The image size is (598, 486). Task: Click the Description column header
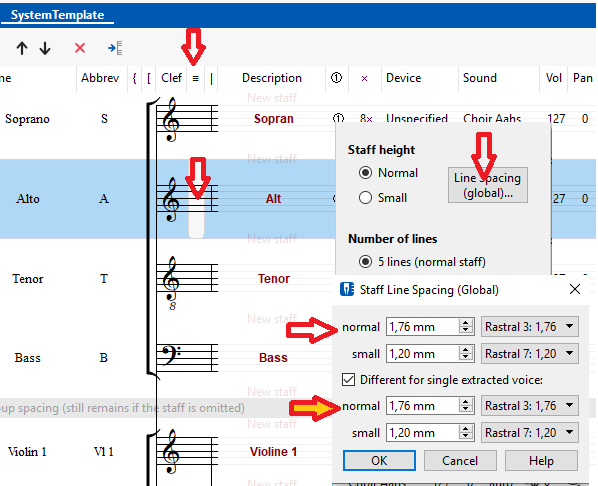click(x=272, y=78)
